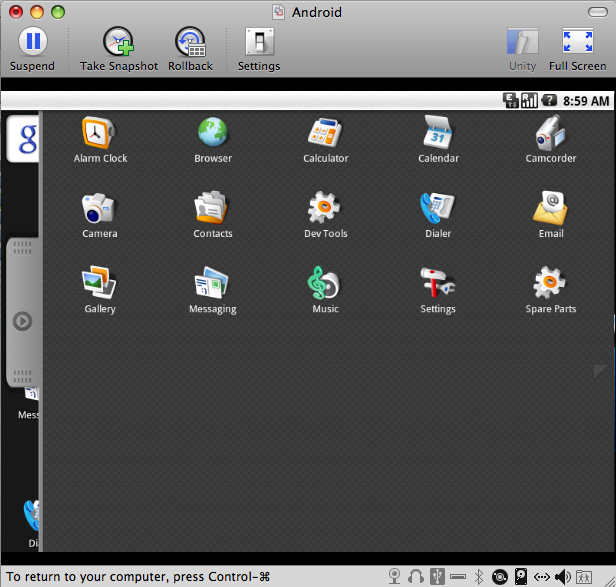Launch the Camcorder app
The image size is (616, 587).
point(551,139)
